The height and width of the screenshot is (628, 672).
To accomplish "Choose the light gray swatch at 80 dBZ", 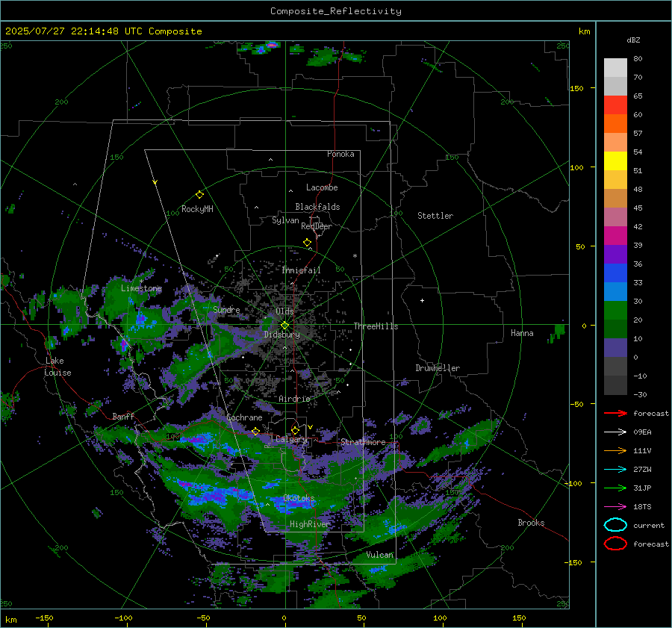I will 615,68.
